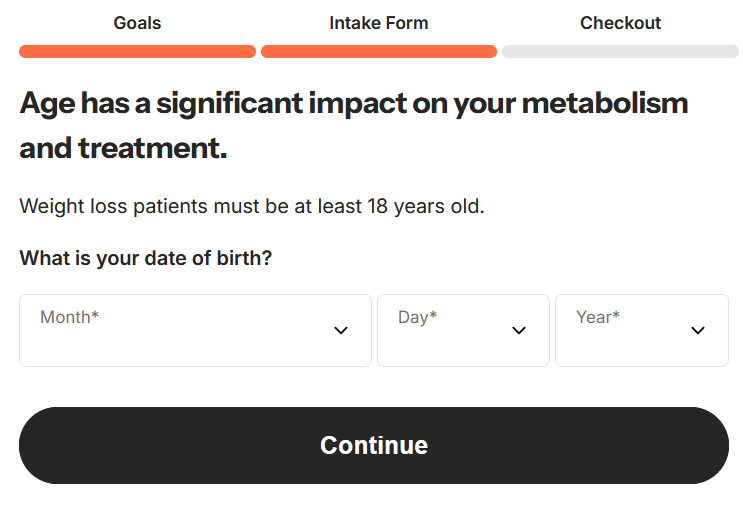Click the Day dropdown chevron arrow

[x=519, y=331]
